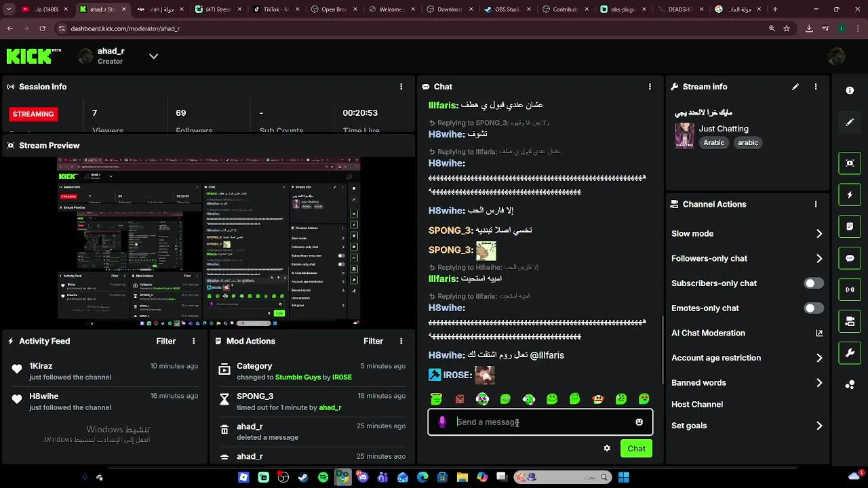
Task: Expand the ahad_r creator dropdown
Action: 153,56
